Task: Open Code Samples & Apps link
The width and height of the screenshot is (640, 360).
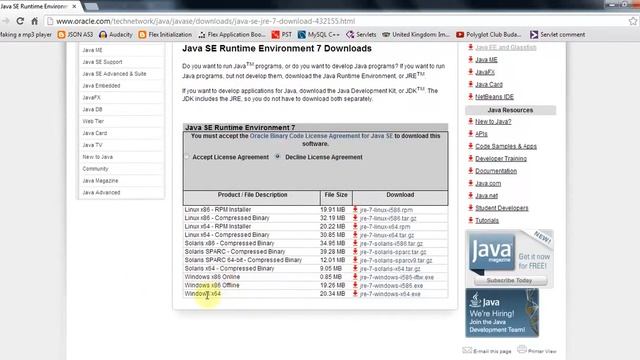Action: pos(506,146)
